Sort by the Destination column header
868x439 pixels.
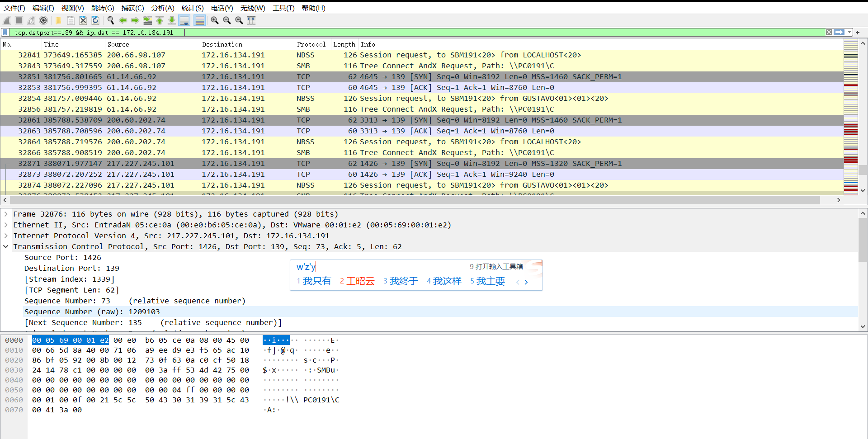[247, 44]
